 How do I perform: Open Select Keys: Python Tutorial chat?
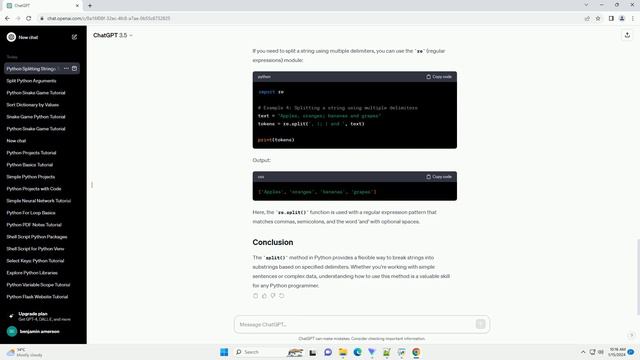(x=35, y=261)
